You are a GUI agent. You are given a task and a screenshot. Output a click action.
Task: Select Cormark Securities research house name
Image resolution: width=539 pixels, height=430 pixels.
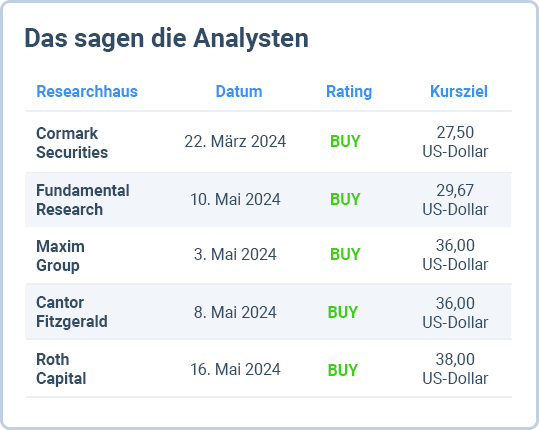(x=72, y=143)
